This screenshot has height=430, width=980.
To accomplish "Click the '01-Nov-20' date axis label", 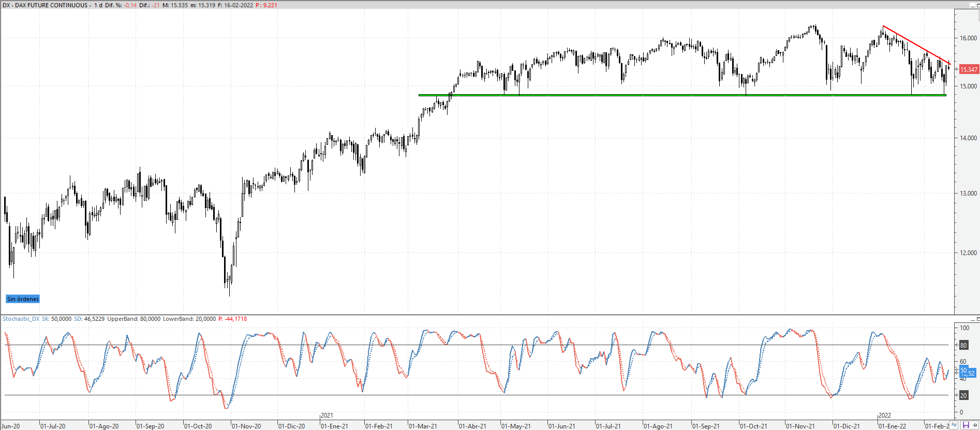I will pyautogui.click(x=246, y=426).
